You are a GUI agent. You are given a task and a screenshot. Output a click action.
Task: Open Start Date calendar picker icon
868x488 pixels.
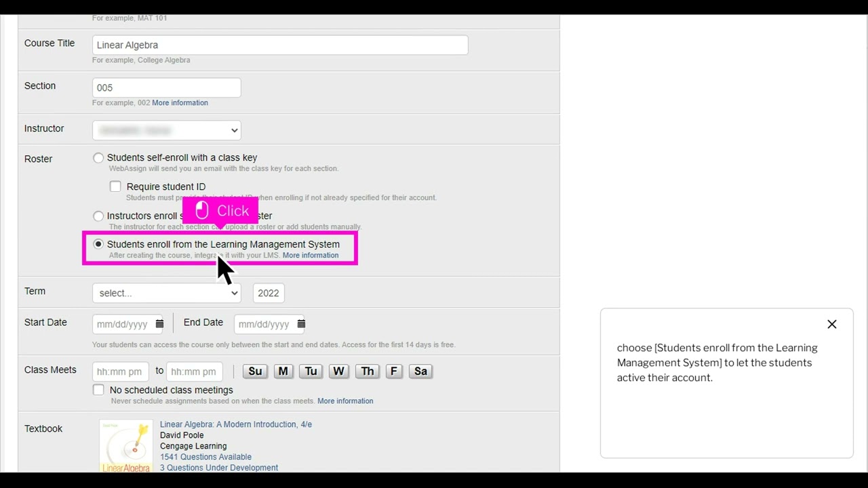click(x=159, y=324)
